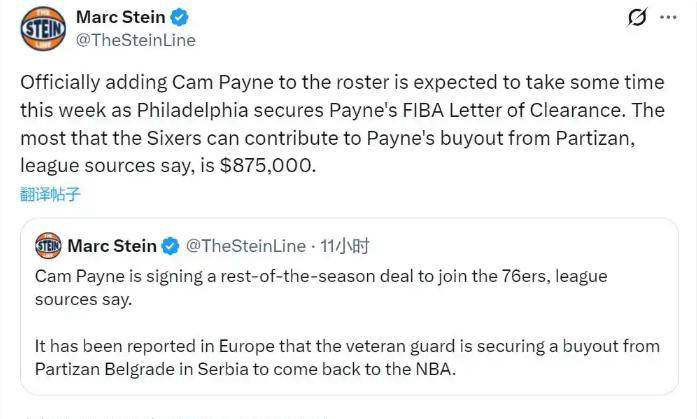Click the 翻译帖子 translate post link

[50, 192]
